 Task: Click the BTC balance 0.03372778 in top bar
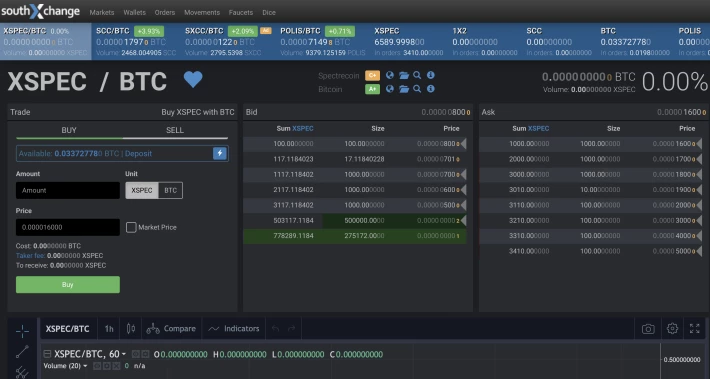click(626, 42)
